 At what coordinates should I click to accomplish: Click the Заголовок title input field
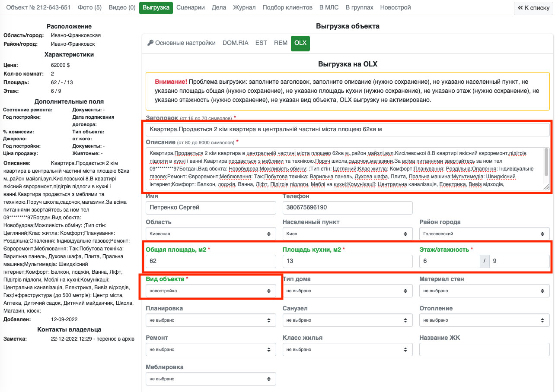coord(348,130)
